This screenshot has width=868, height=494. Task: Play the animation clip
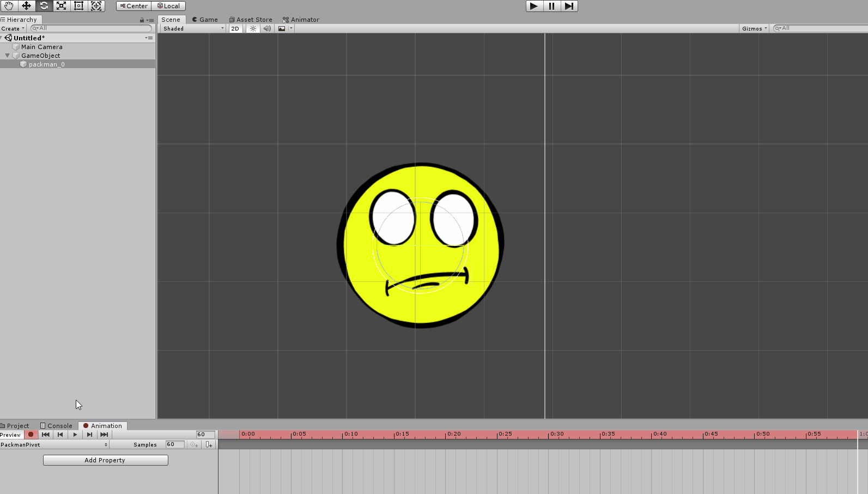75,435
